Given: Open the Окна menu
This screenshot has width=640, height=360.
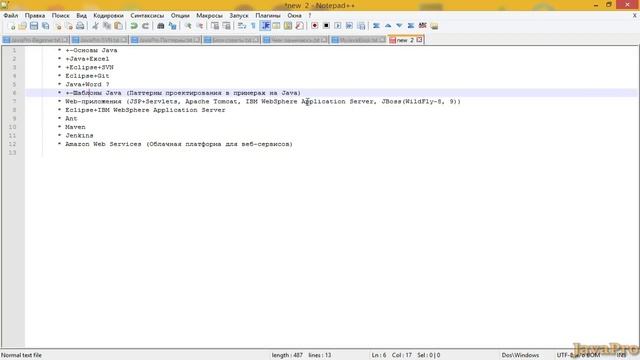Looking at the screenshot, I should click(294, 16).
